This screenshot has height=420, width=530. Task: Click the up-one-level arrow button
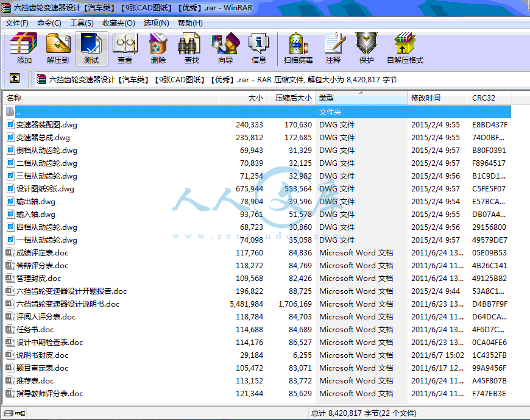point(14,79)
